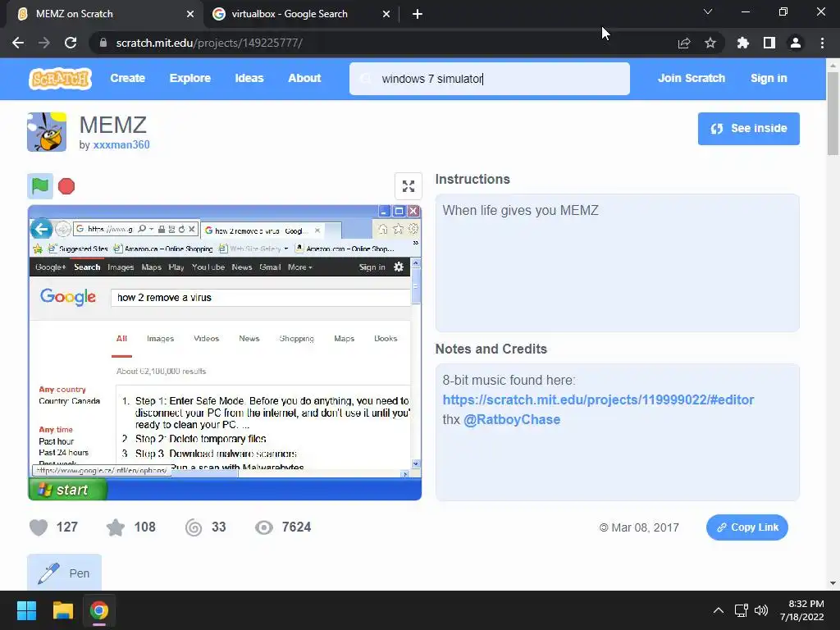Viewport: 840px width, 630px height.
Task: Open the Create menu item
Action: click(127, 78)
